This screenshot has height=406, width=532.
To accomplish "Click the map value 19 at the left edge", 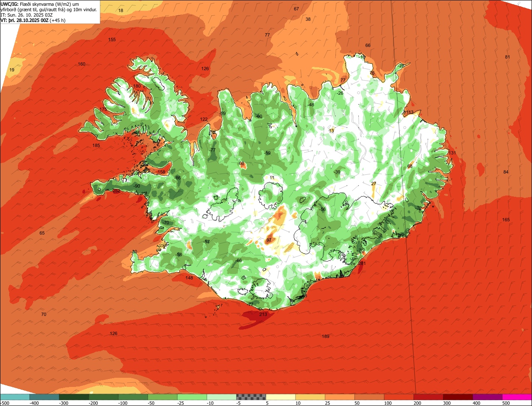I will pos(12,70).
